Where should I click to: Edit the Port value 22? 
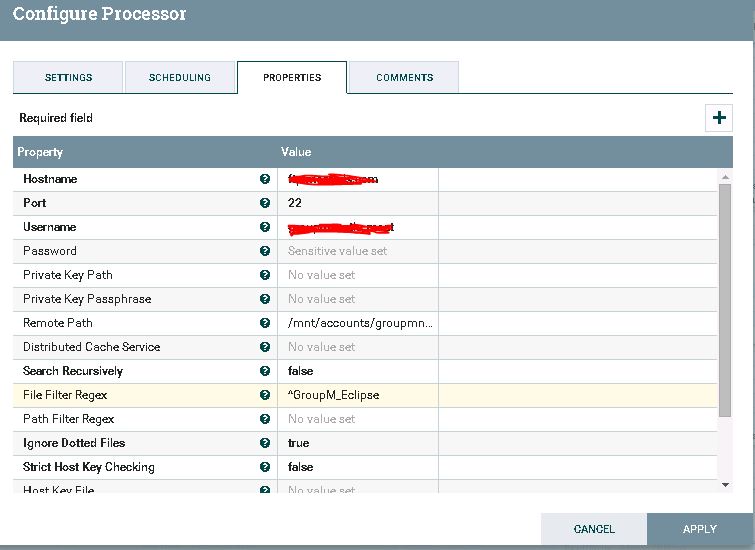(x=358, y=203)
